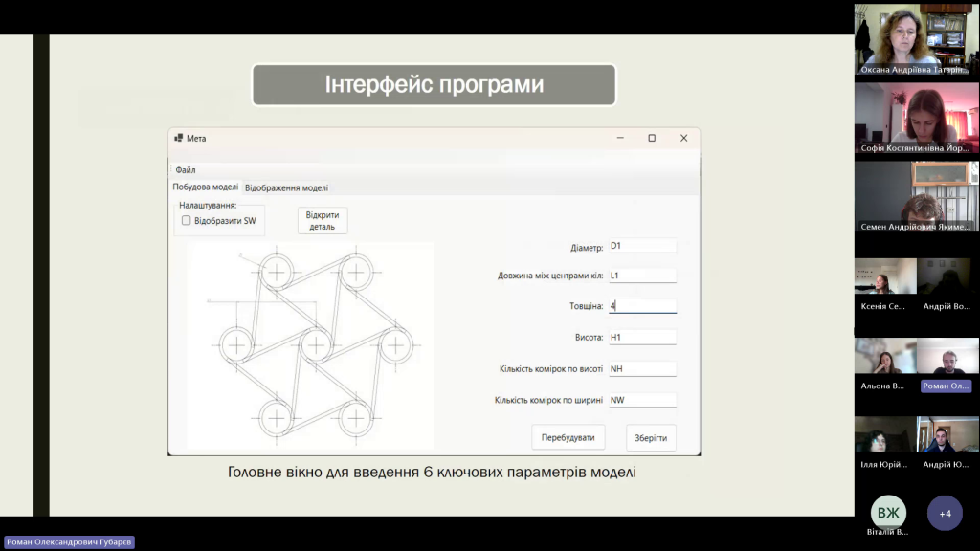The width and height of the screenshot is (980, 551).
Task: Click Семен Андрійович's video tile
Action: point(916,196)
